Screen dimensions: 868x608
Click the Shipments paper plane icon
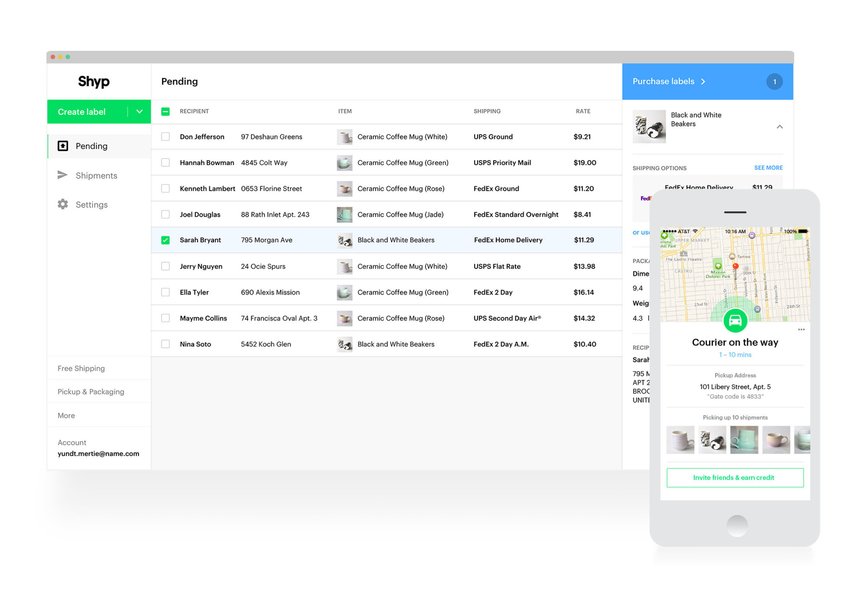point(62,175)
